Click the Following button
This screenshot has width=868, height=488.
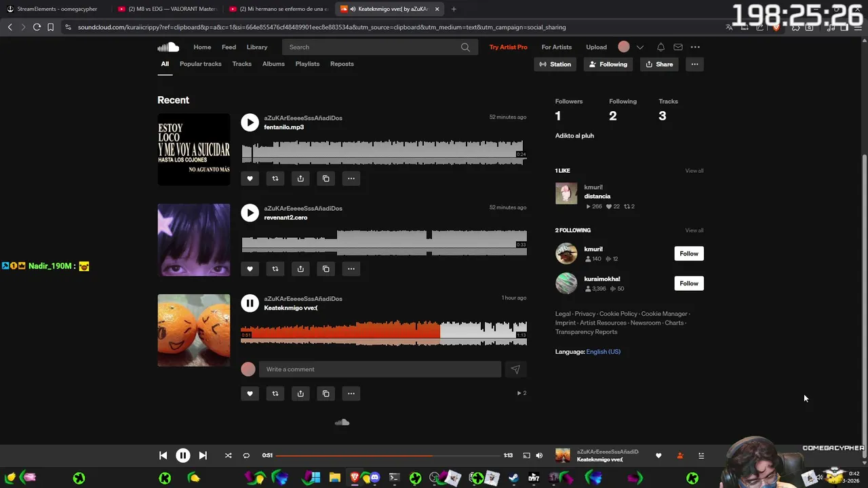[608, 64]
